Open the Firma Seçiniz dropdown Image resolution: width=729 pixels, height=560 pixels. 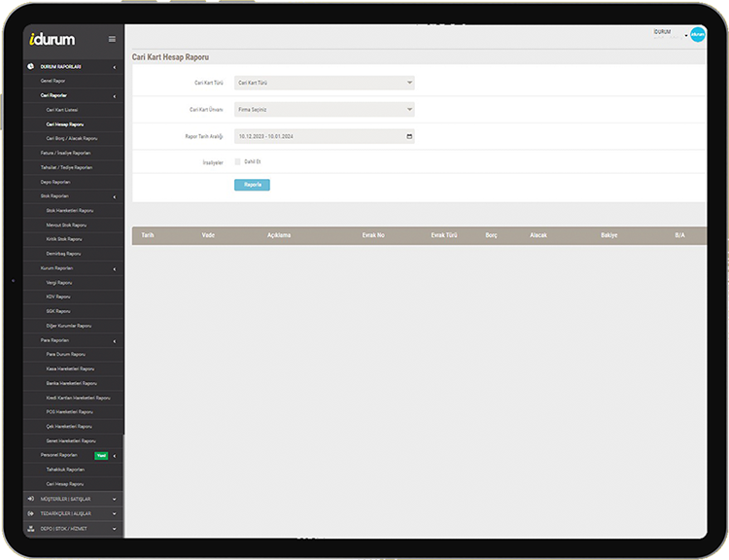(x=324, y=110)
